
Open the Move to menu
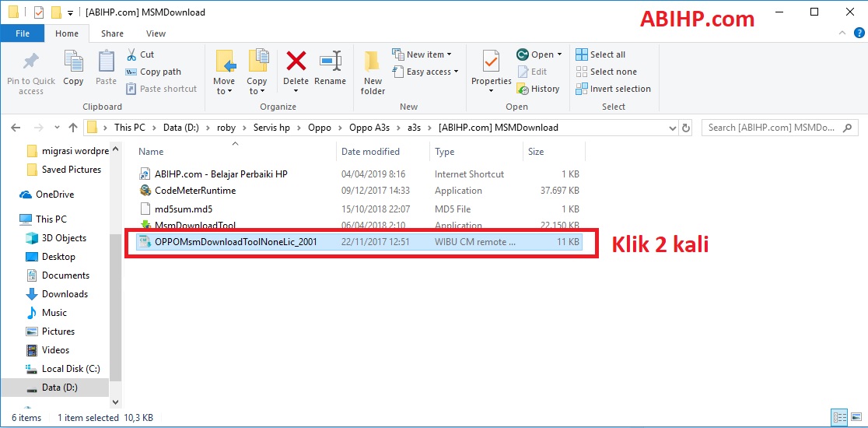[224, 72]
